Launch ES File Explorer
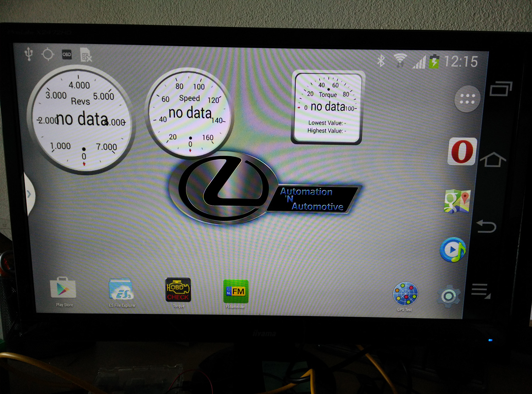 coord(121,289)
